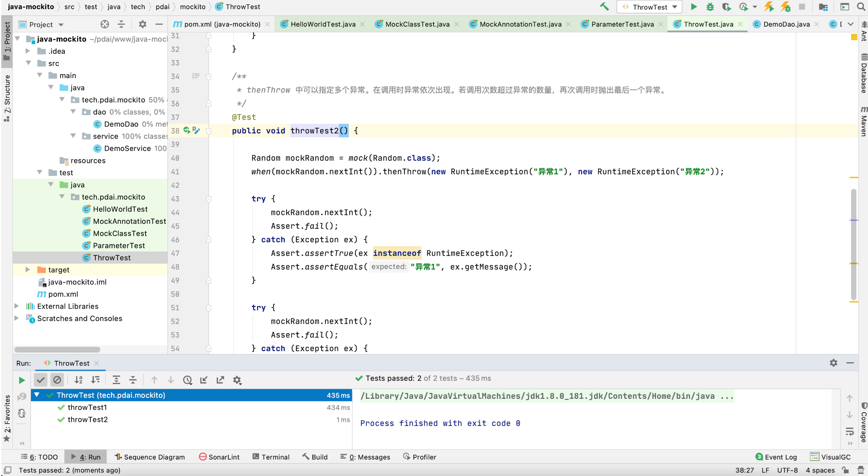This screenshot has height=476, width=868.
Task: Run with coverage shield icon
Action: [726, 7]
